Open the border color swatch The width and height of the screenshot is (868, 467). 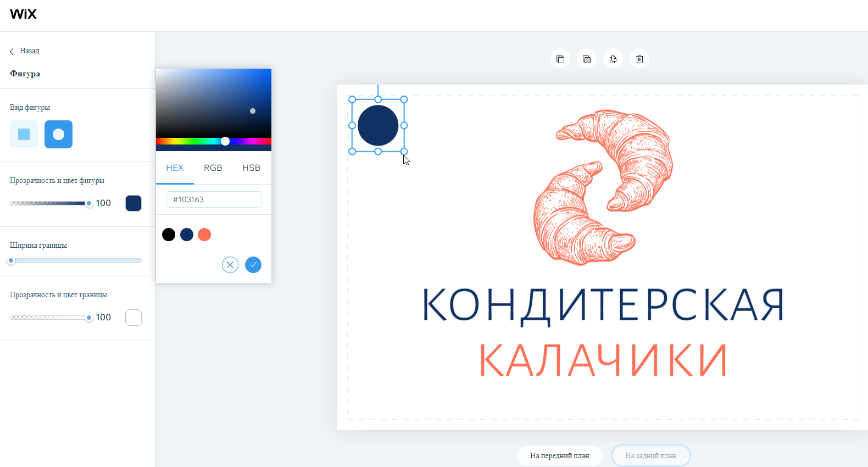point(133,318)
